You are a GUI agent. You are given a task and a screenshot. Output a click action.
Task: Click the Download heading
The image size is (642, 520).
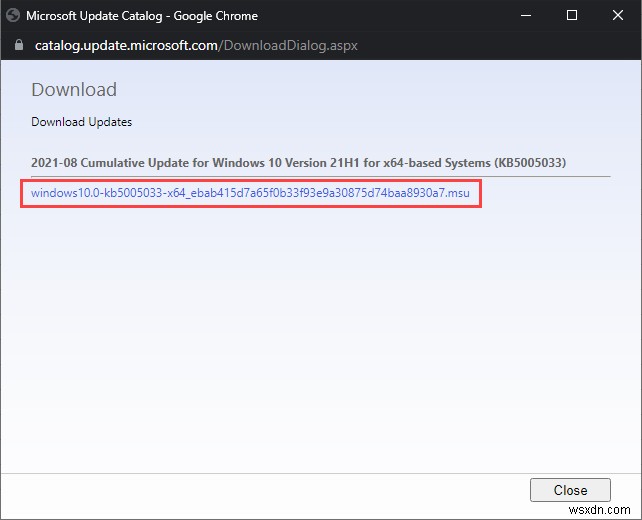(x=74, y=90)
